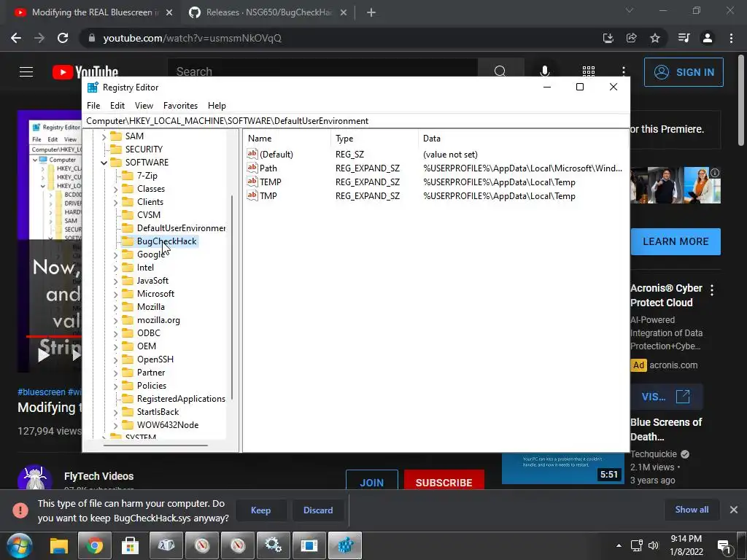Viewport: 747px width, 560px height.
Task: Select the StartIsBack key in tree
Action: 158,412
